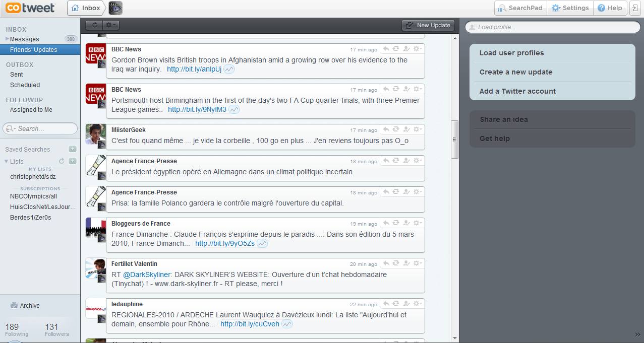View click stats for the anlpUj link

coord(229,70)
